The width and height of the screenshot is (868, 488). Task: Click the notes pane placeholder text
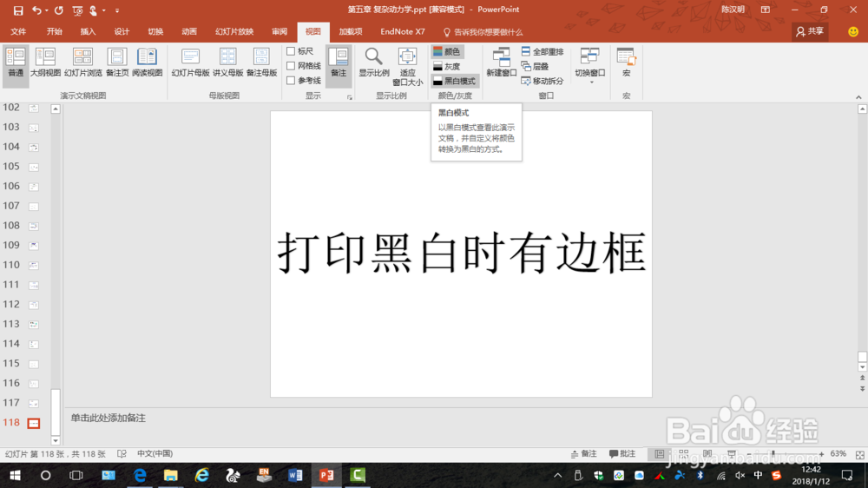coord(108,418)
